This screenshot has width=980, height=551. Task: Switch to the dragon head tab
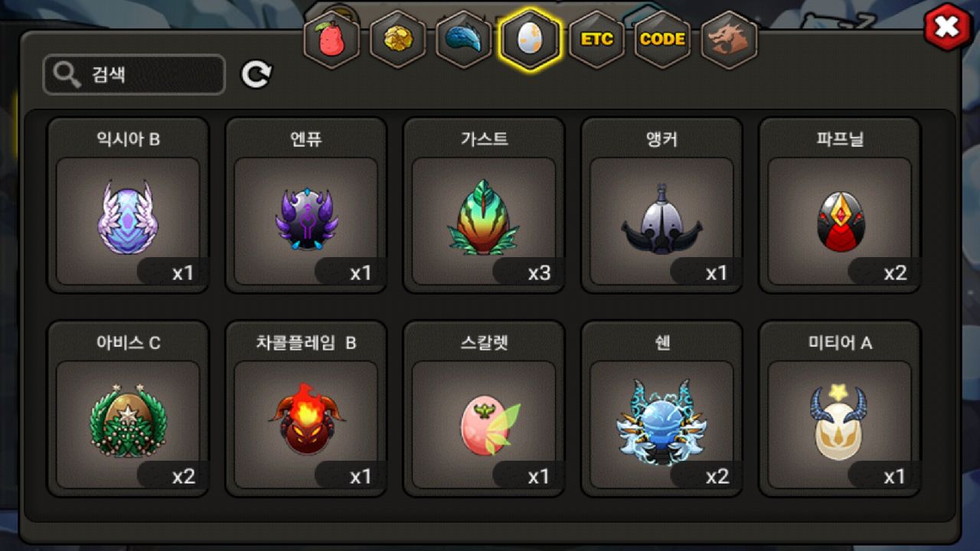click(x=728, y=40)
